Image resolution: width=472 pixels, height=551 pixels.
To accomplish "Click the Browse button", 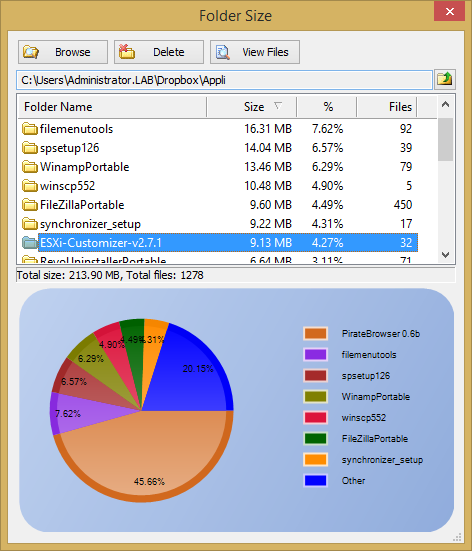I will pyautogui.click(x=63, y=52).
